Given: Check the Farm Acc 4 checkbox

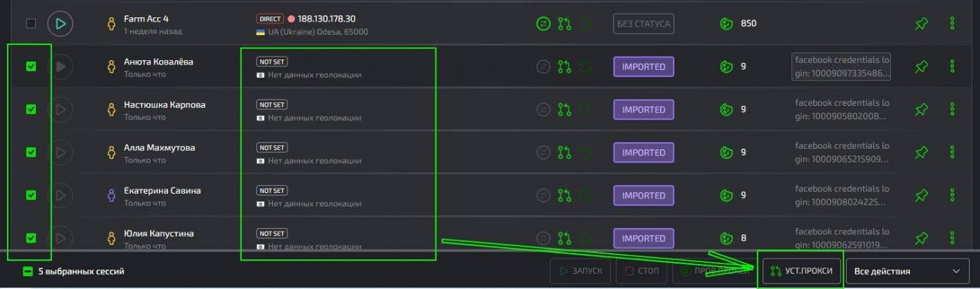Looking at the screenshot, I should pyautogui.click(x=31, y=24).
